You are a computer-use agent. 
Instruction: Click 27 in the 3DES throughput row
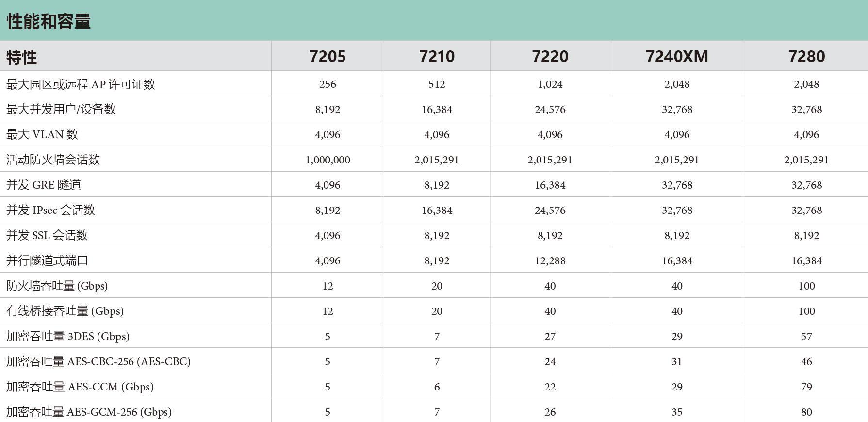click(x=550, y=337)
